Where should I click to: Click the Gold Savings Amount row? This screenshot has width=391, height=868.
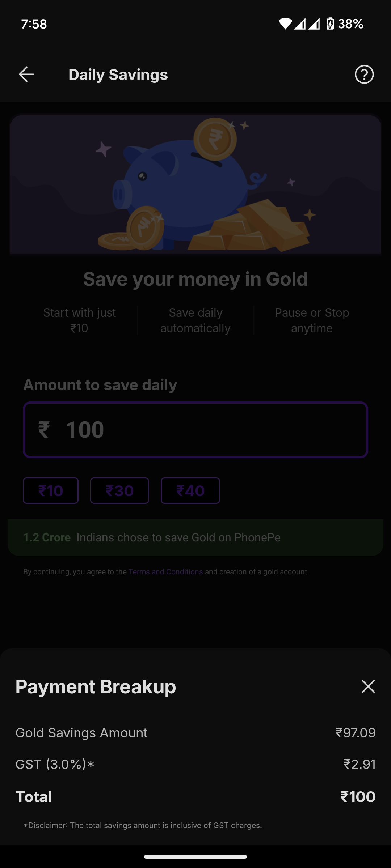pyautogui.click(x=195, y=733)
